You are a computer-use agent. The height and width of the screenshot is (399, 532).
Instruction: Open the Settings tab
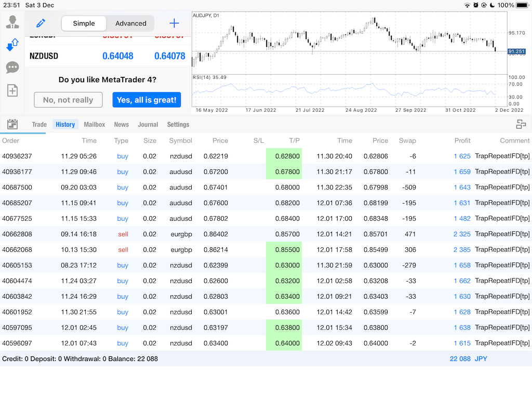pos(178,125)
